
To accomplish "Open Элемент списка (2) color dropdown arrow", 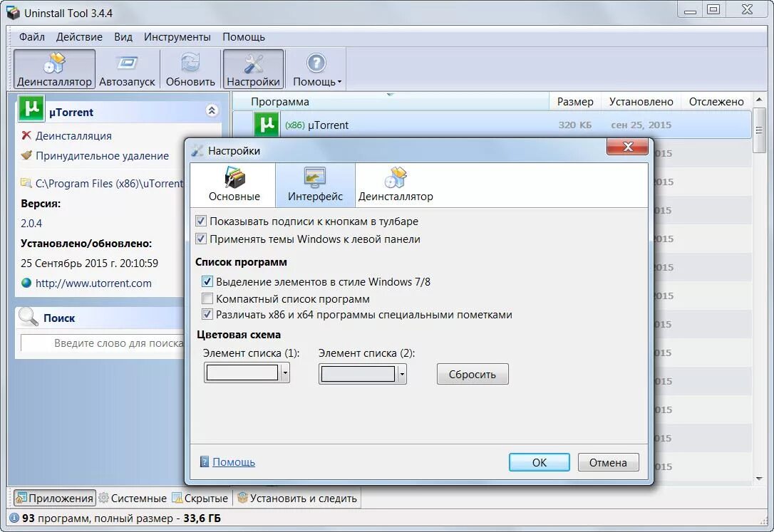I will point(402,374).
